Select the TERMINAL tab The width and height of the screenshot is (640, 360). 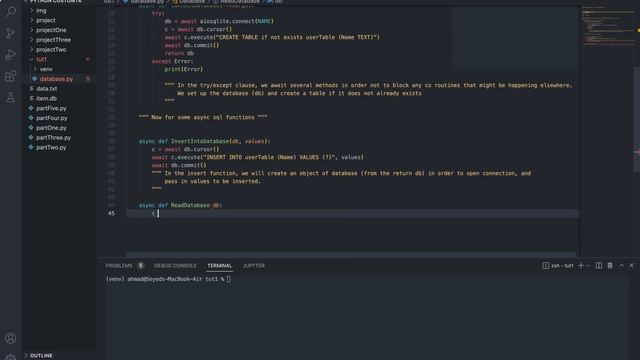point(219,266)
